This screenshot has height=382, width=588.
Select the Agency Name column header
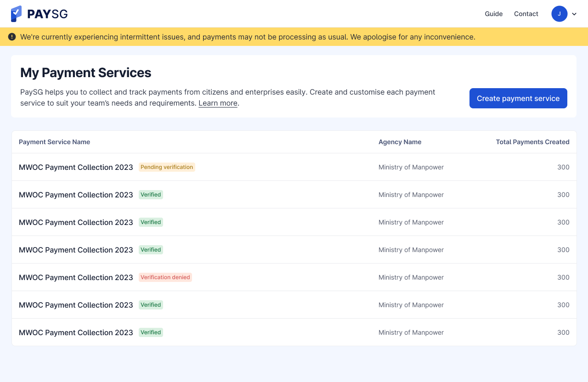coord(400,142)
